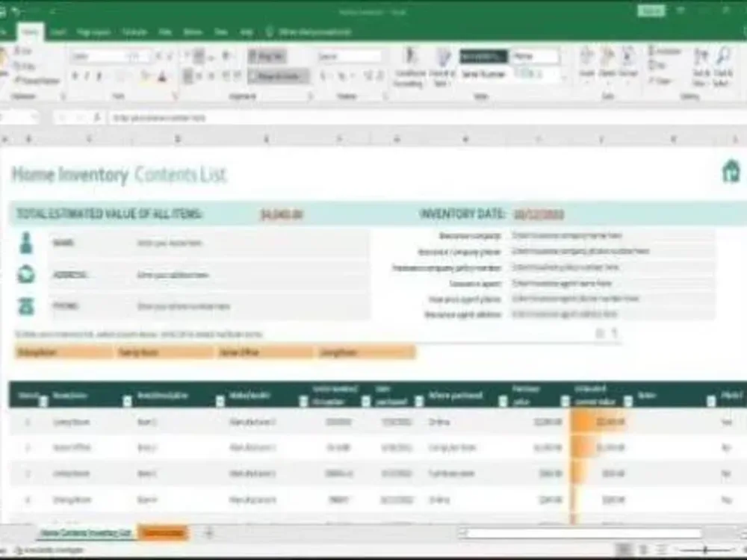
Task: Apply fill color to cells
Action: [145, 76]
